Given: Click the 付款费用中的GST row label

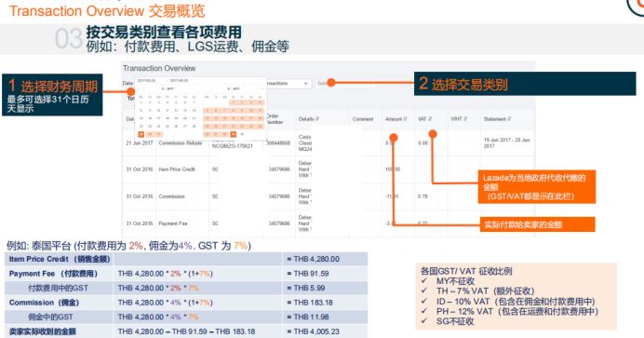Looking at the screenshot, I should (58, 288).
